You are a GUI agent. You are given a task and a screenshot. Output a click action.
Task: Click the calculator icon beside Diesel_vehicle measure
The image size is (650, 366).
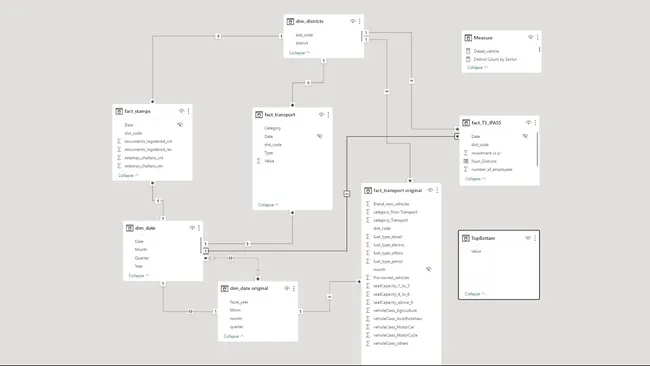tap(468, 51)
